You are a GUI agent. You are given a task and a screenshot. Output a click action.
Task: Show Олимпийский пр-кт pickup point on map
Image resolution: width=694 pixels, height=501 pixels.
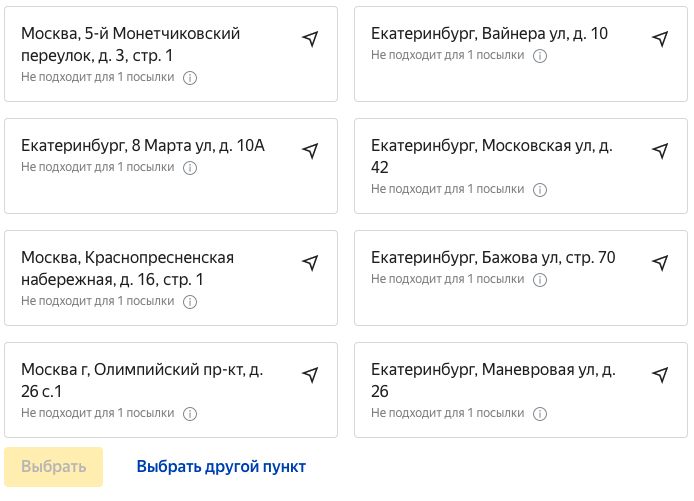coord(310,375)
